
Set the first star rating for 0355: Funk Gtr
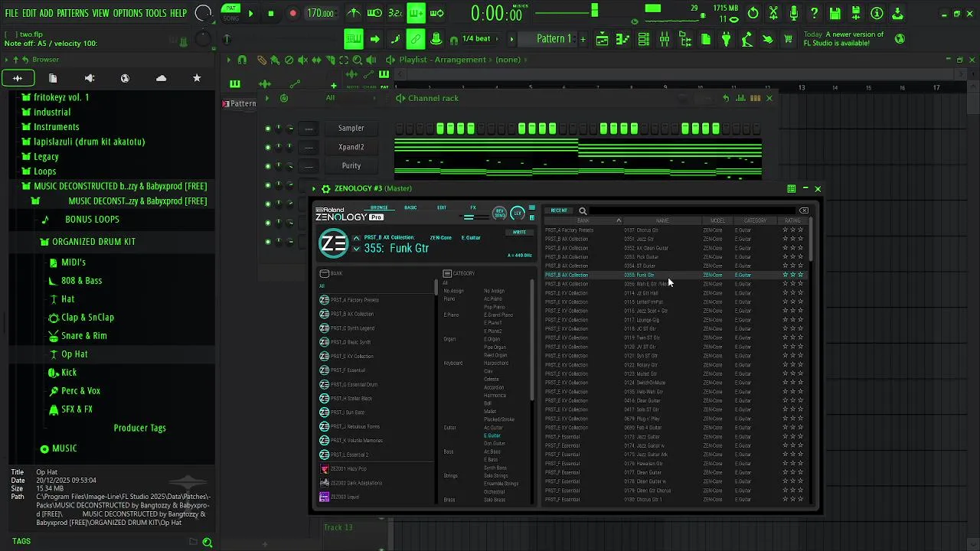(785, 275)
